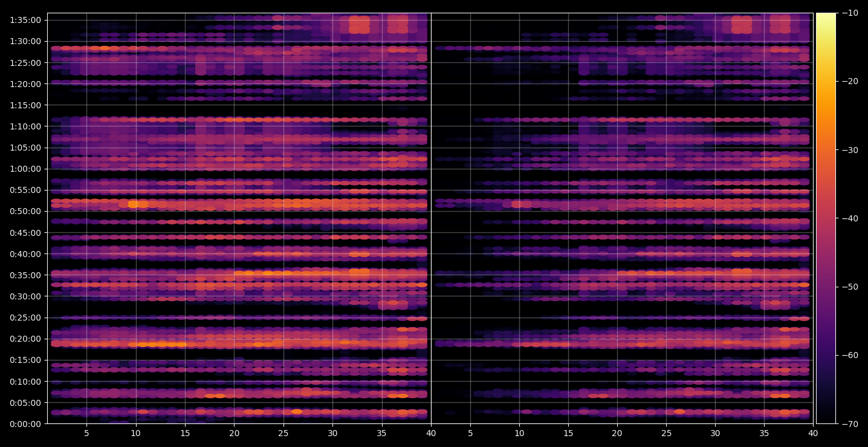Click the 0:50:00 y-axis tick label

click(x=25, y=211)
